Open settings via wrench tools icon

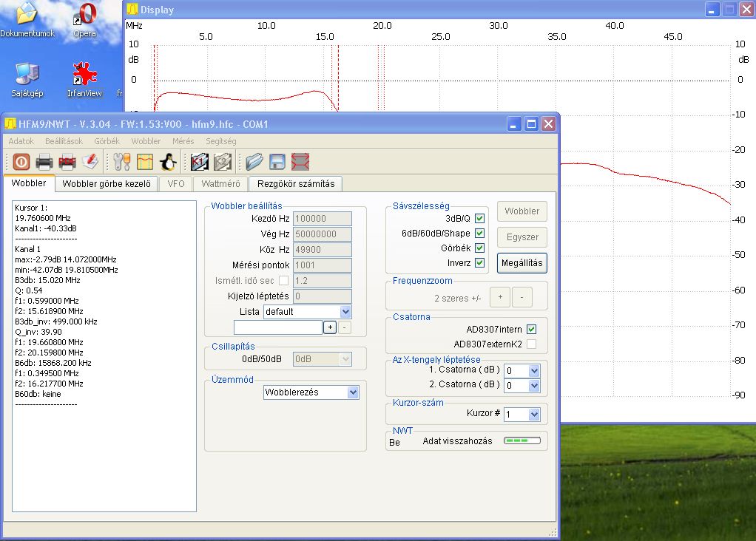point(122,161)
